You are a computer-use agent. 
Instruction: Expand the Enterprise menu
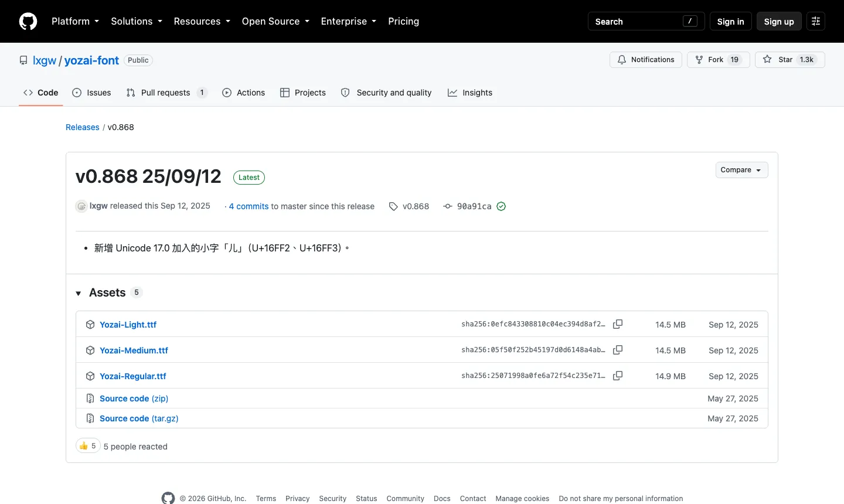point(349,21)
